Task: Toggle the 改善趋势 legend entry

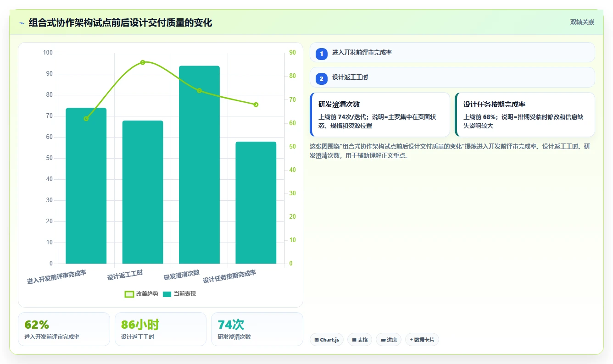Action: point(141,294)
